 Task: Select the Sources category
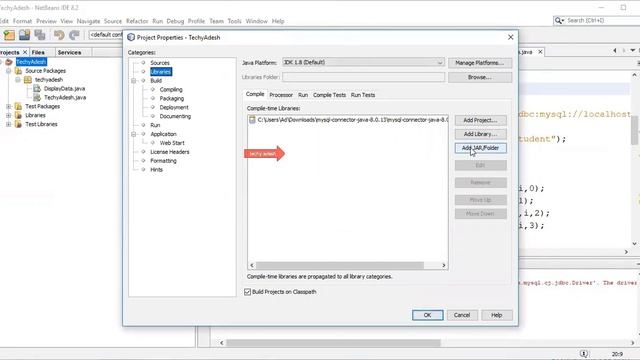coord(160,63)
